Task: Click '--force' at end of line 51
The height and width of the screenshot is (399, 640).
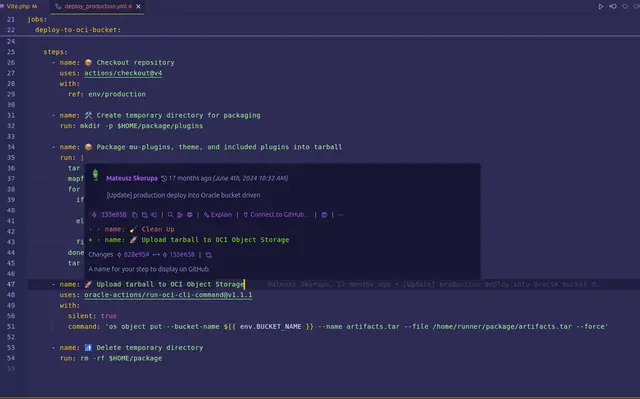Action: [x=590, y=327]
